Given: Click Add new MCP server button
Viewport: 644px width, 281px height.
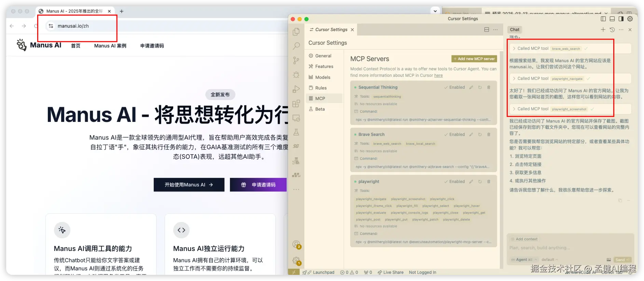Looking at the screenshot, I should click(474, 59).
